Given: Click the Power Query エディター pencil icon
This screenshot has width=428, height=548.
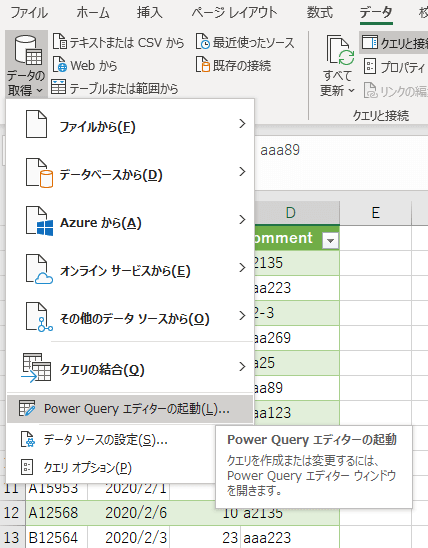Looking at the screenshot, I should tap(27, 408).
